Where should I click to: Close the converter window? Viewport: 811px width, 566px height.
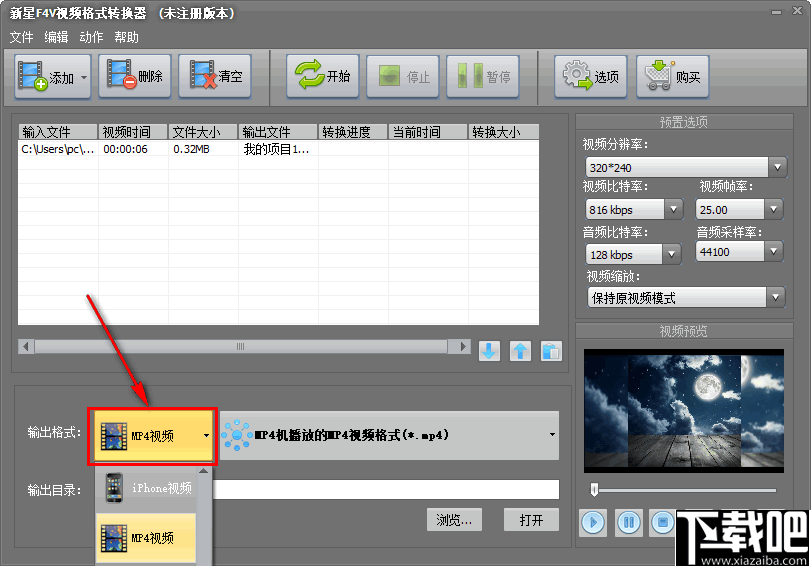(798, 10)
